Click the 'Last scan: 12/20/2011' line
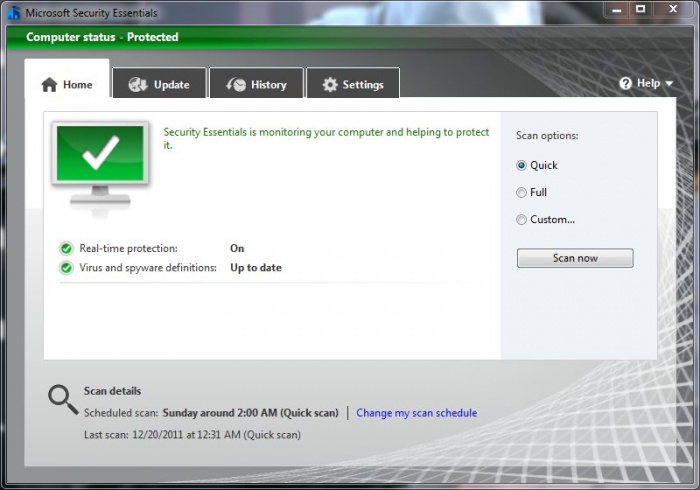 (x=192, y=435)
